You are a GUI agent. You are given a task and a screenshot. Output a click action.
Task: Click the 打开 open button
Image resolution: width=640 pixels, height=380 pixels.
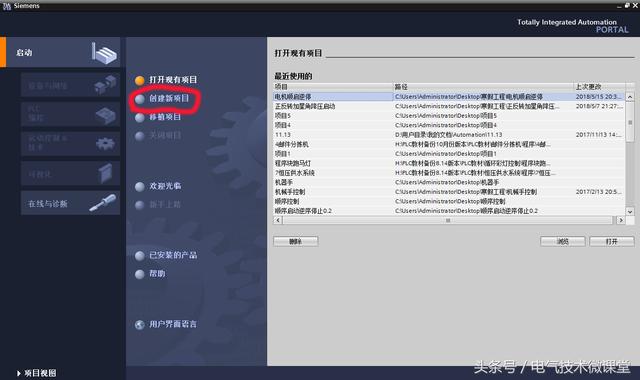pos(611,242)
